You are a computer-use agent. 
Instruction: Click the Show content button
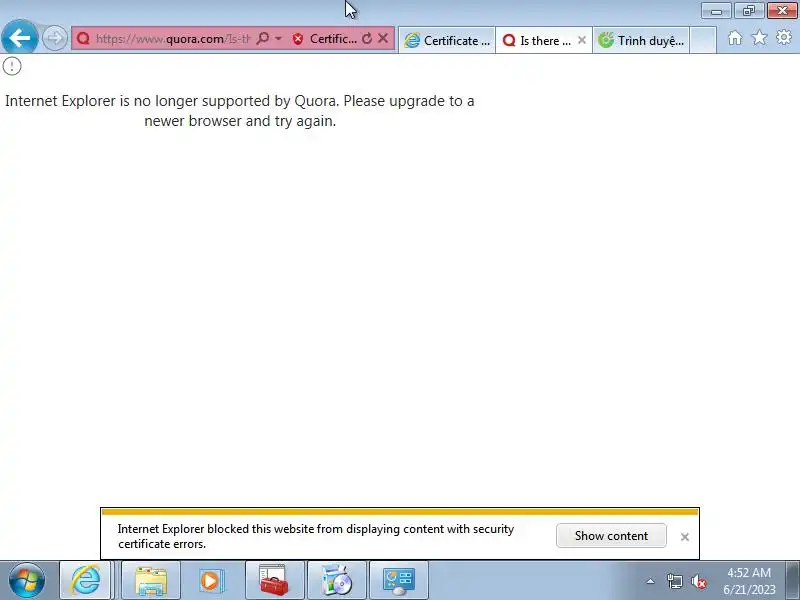[x=611, y=536]
